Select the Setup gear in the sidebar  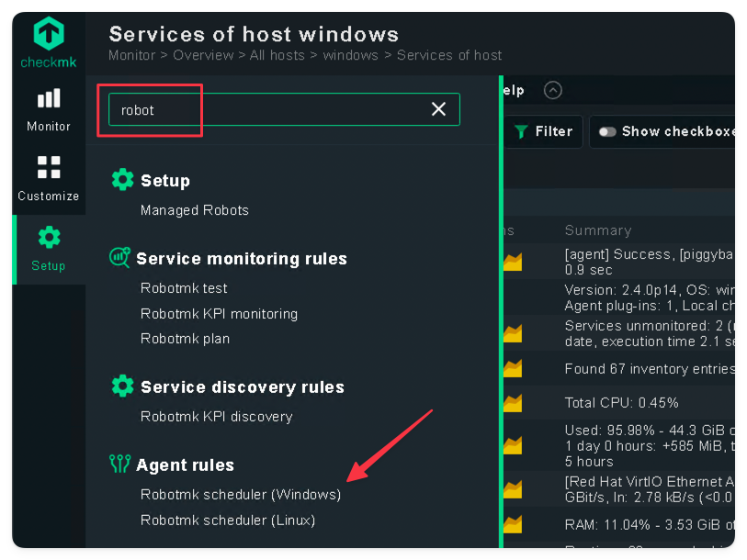pyautogui.click(x=49, y=249)
